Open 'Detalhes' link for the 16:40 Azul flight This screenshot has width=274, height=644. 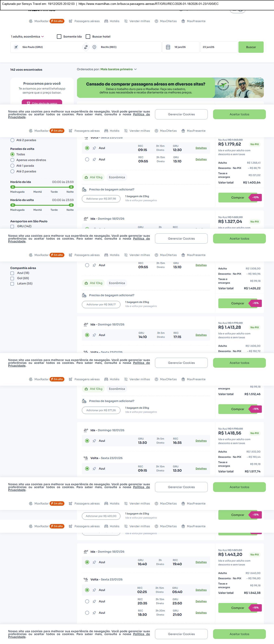(x=201, y=562)
